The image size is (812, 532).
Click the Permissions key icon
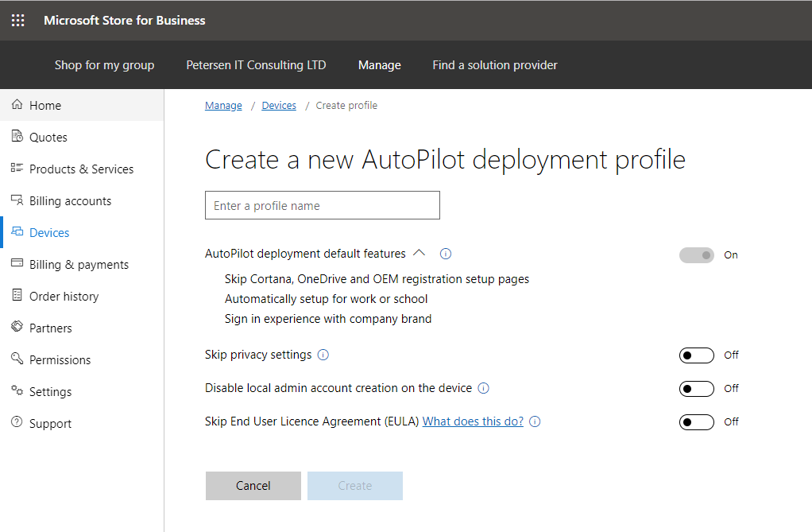coord(17,359)
